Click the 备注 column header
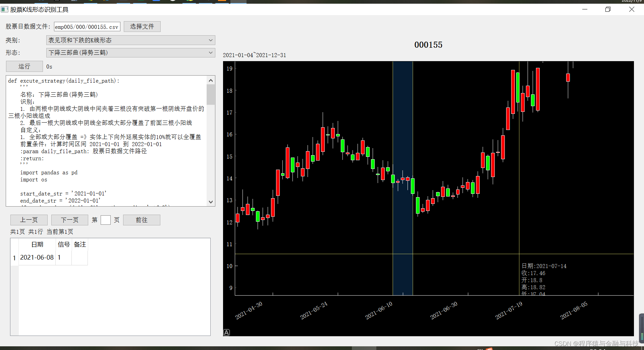This screenshot has height=350, width=644. coord(80,245)
